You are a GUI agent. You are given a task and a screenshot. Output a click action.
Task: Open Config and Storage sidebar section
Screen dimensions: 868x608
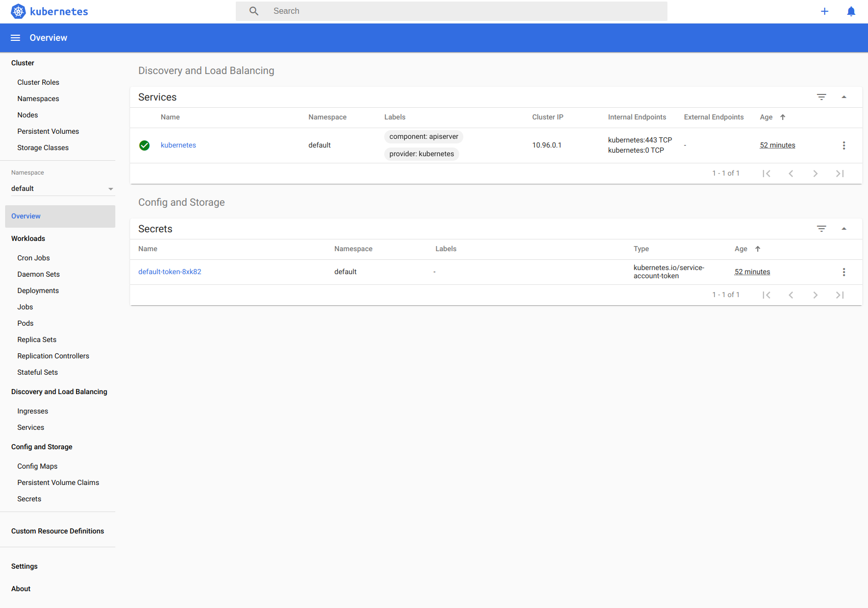(42, 447)
